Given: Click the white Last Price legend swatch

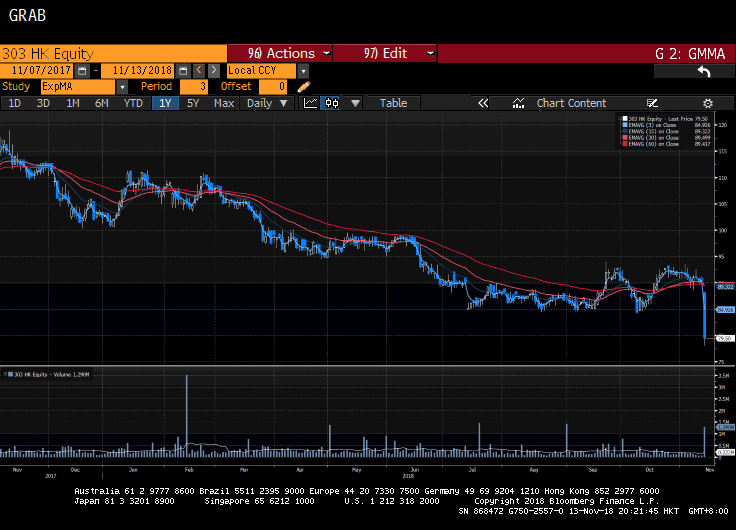Looking at the screenshot, I should tap(625, 119).
